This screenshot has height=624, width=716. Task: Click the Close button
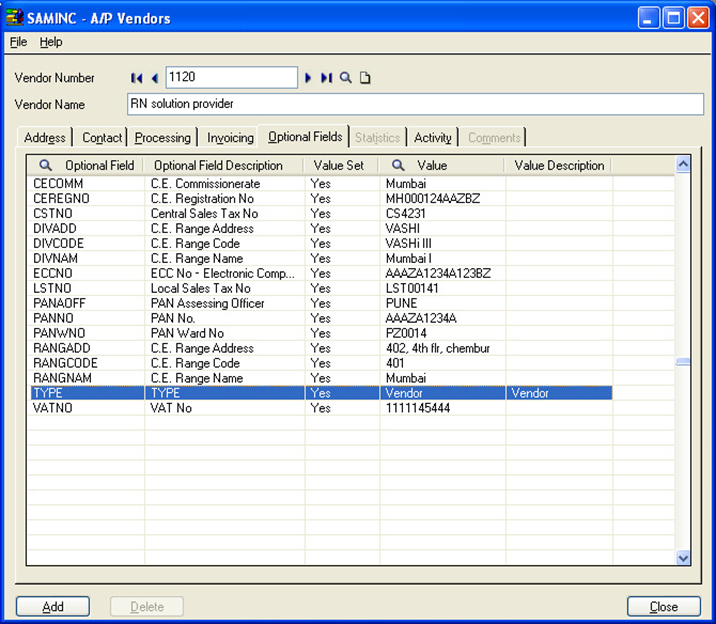pos(663,607)
